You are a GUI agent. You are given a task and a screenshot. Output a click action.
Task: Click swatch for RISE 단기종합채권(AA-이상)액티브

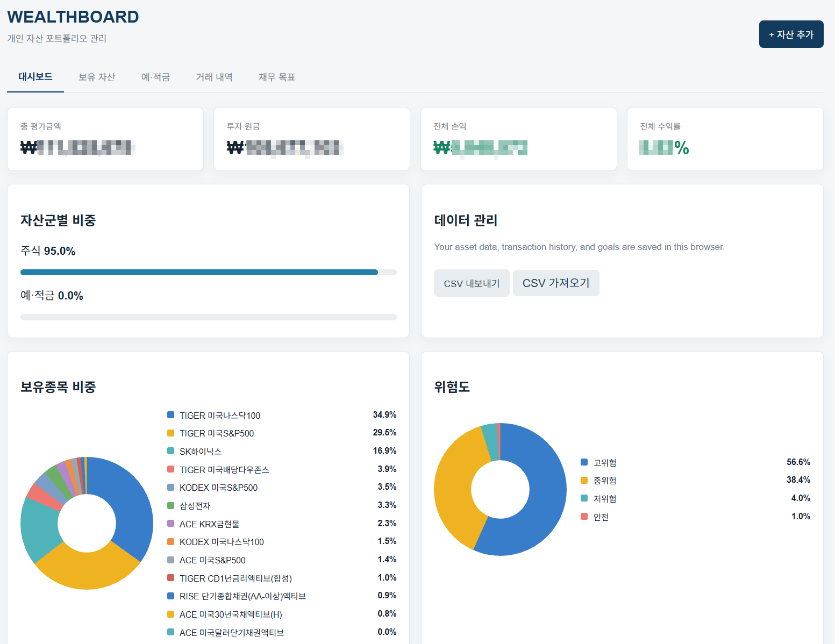tap(170, 596)
